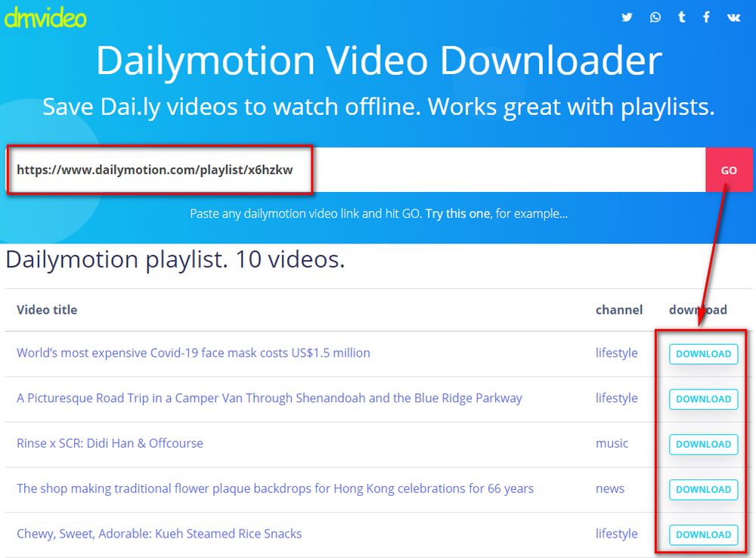Click the Facebook share icon
Viewport: 756px width, 558px height.
click(707, 17)
